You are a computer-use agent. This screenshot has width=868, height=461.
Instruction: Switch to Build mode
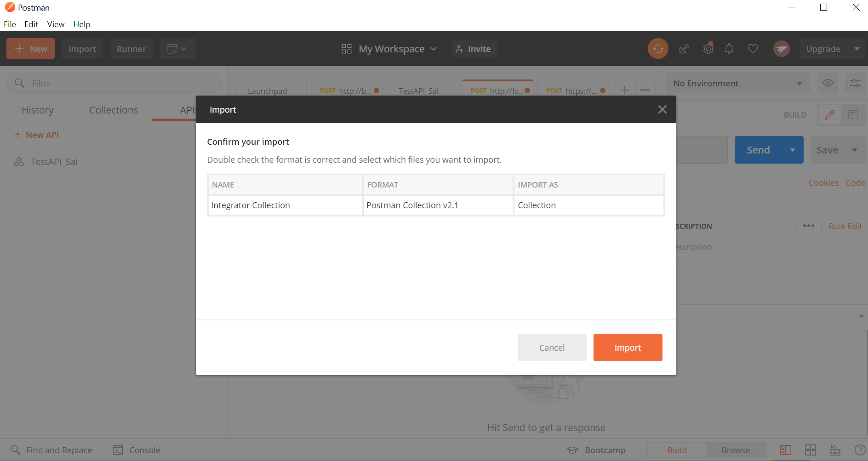[677, 450]
